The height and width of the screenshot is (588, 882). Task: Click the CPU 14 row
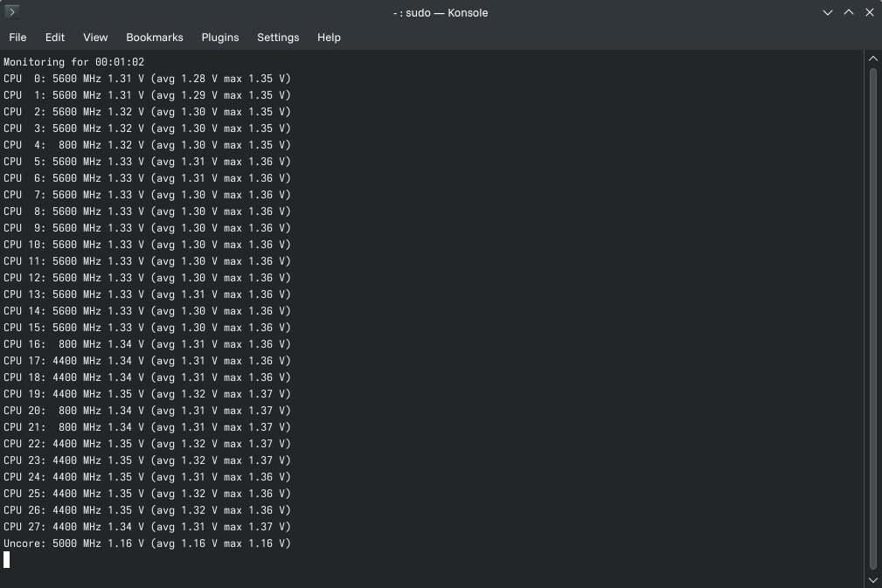coord(147,311)
